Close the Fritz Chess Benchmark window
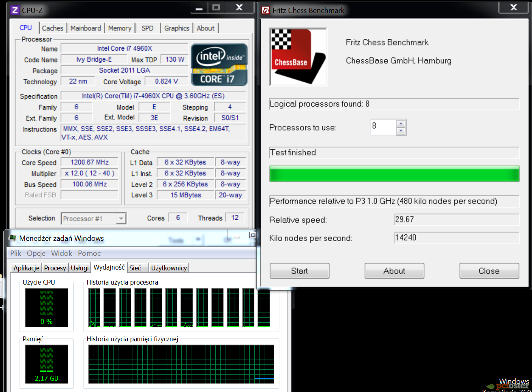This screenshot has height=392, width=532. click(x=513, y=8)
